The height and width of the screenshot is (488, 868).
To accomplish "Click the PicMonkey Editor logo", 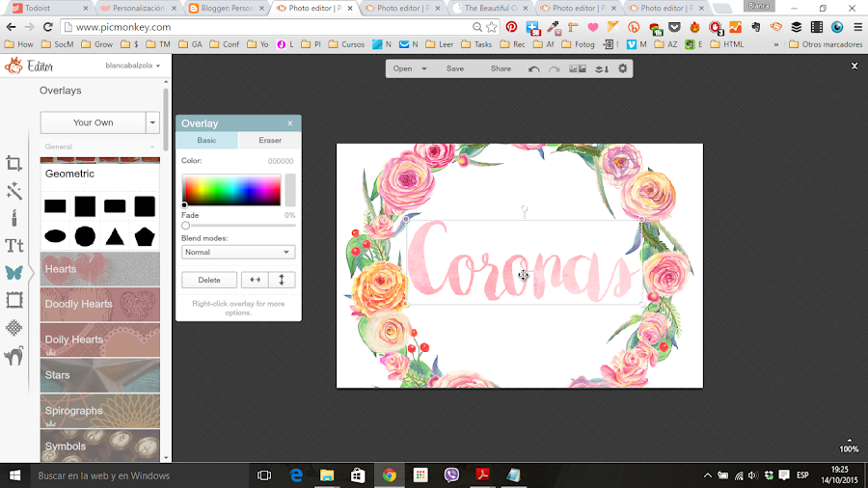I will pyautogui.click(x=29, y=66).
